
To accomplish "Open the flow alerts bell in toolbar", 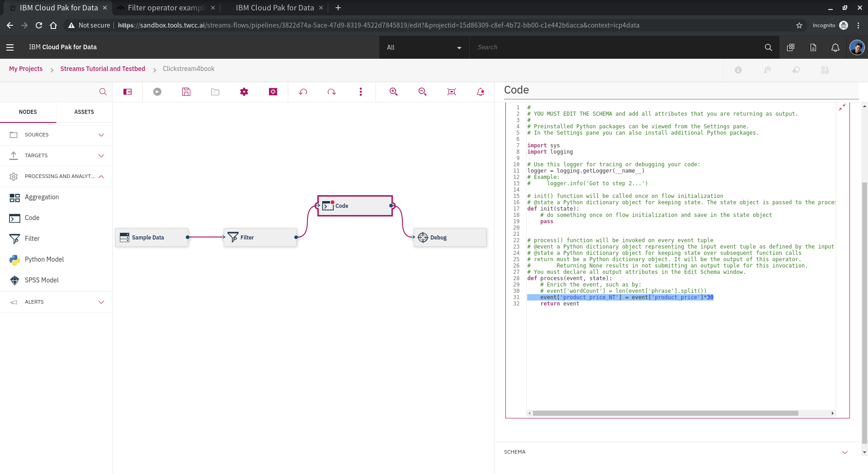I will click(x=481, y=92).
